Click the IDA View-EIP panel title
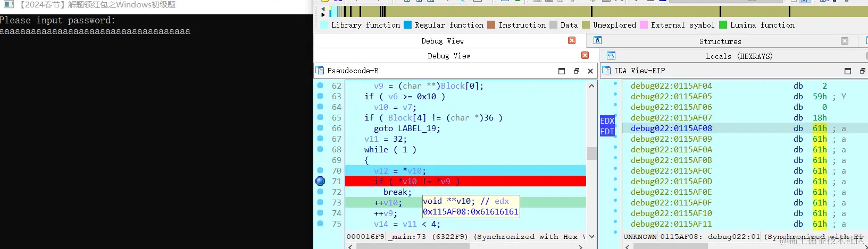This screenshot has width=868, height=249. tap(639, 71)
